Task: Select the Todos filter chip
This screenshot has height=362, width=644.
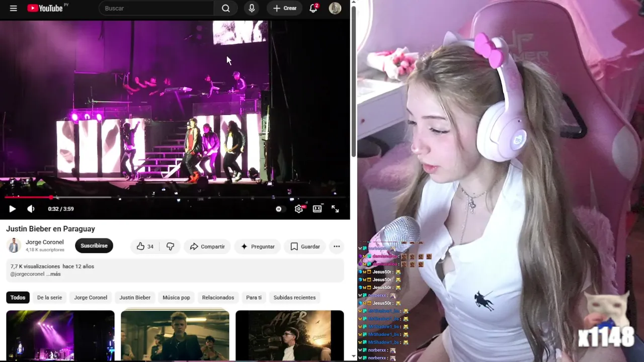Action: pos(18,298)
